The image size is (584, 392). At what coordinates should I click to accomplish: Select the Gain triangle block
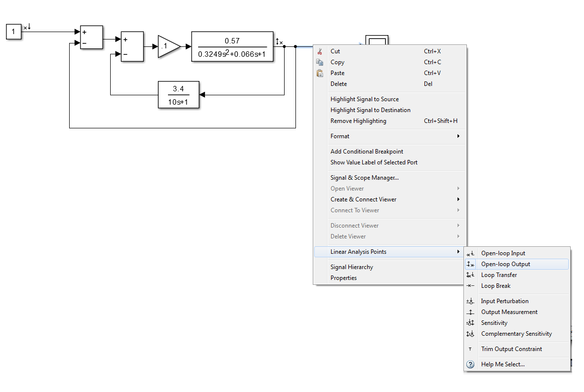point(168,46)
